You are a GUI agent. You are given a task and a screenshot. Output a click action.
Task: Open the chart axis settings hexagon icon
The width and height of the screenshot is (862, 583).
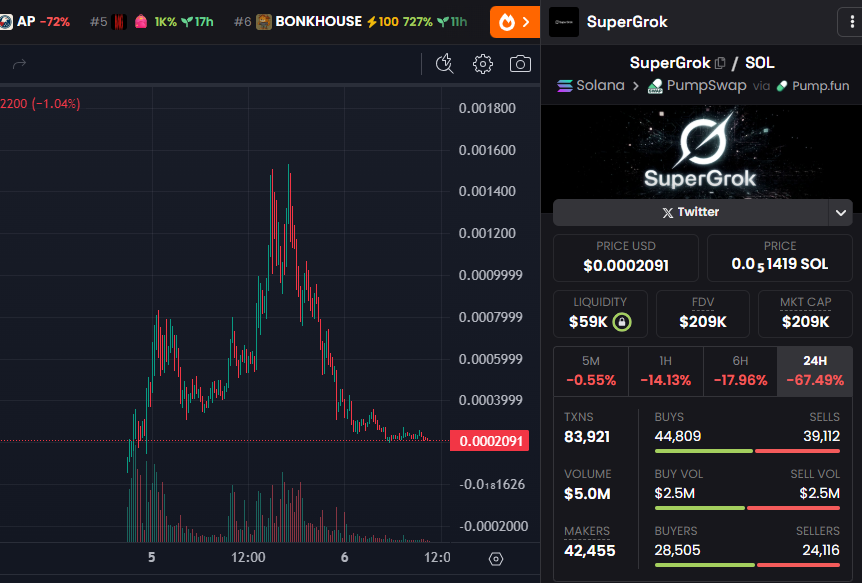495,559
